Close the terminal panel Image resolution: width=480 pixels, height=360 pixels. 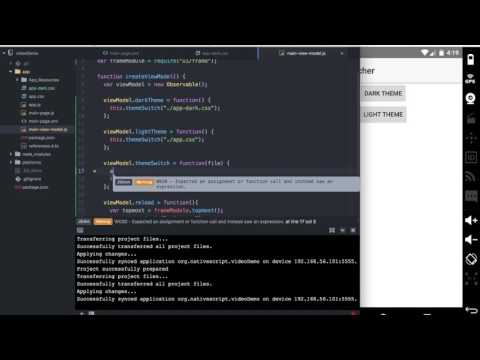(353, 230)
